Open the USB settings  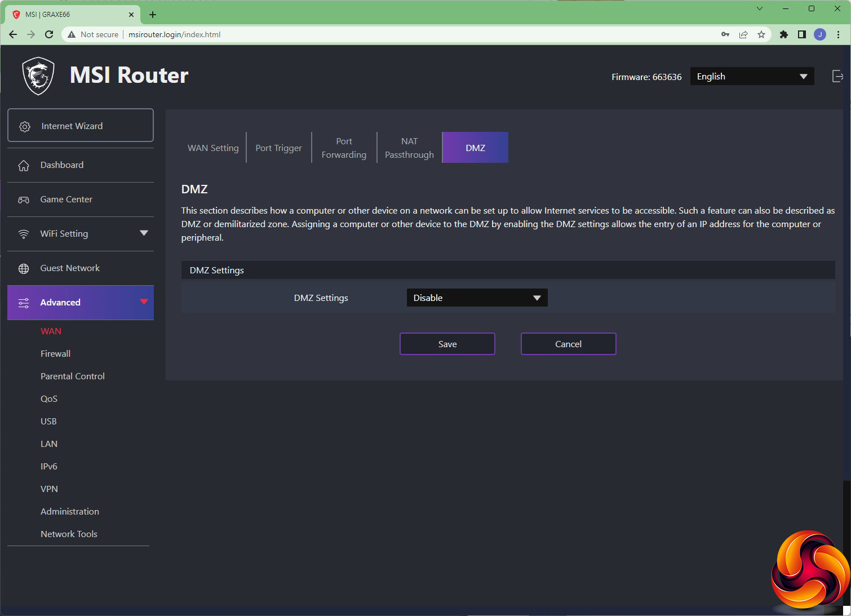[48, 422]
